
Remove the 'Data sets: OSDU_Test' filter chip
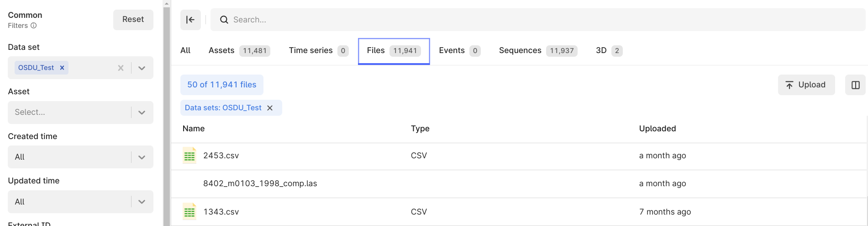coord(270,108)
